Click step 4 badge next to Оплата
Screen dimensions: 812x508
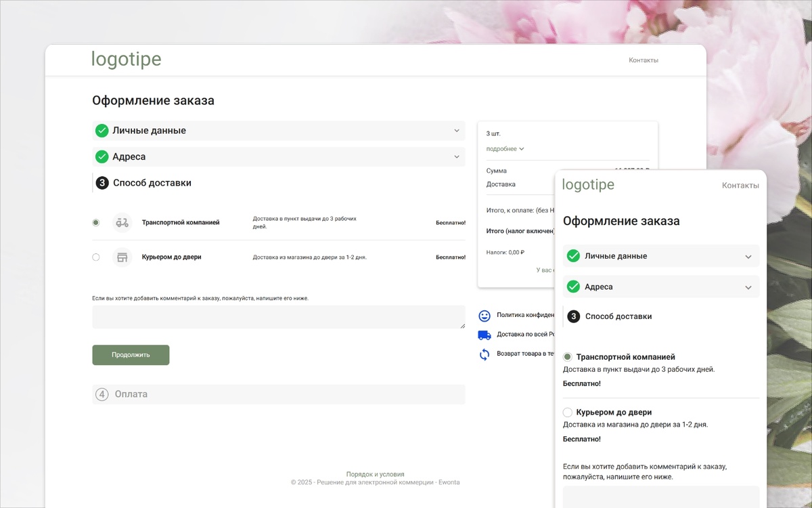102,394
